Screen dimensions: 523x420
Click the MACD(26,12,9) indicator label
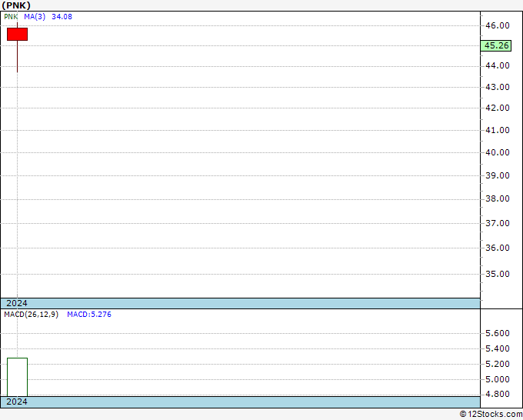[x=31, y=315]
